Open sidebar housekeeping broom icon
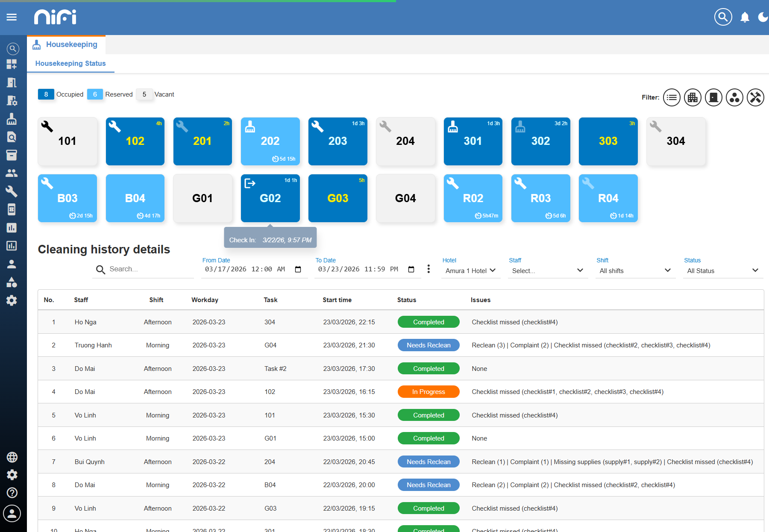 (12, 119)
